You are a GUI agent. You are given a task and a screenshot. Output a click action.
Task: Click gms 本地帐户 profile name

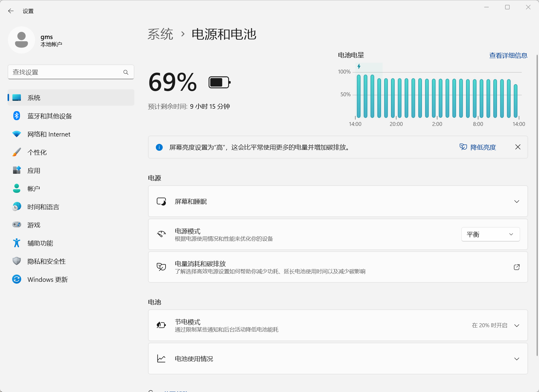tap(51, 40)
